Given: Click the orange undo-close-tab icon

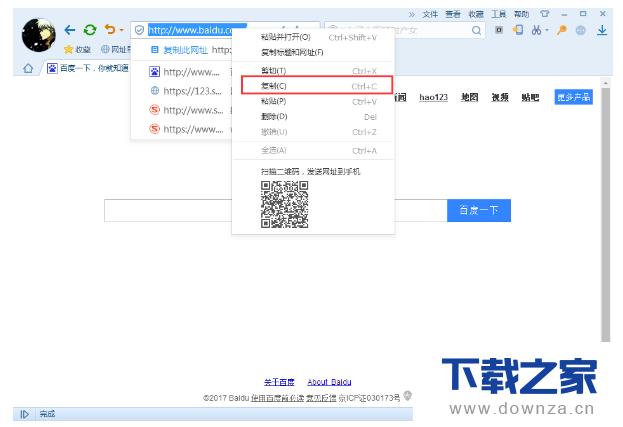Looking at the screenshot, I should click(x=109, y=31).
